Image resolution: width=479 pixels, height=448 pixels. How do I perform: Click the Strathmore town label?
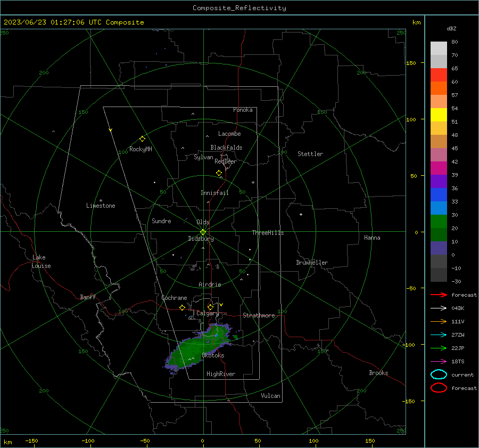pos(259,315)
